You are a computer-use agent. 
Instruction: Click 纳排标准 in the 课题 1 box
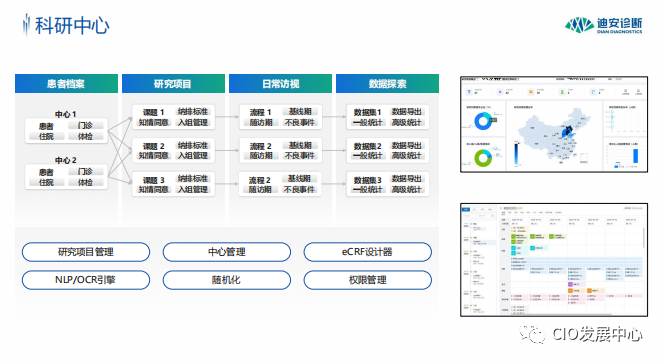pos(193,111)
